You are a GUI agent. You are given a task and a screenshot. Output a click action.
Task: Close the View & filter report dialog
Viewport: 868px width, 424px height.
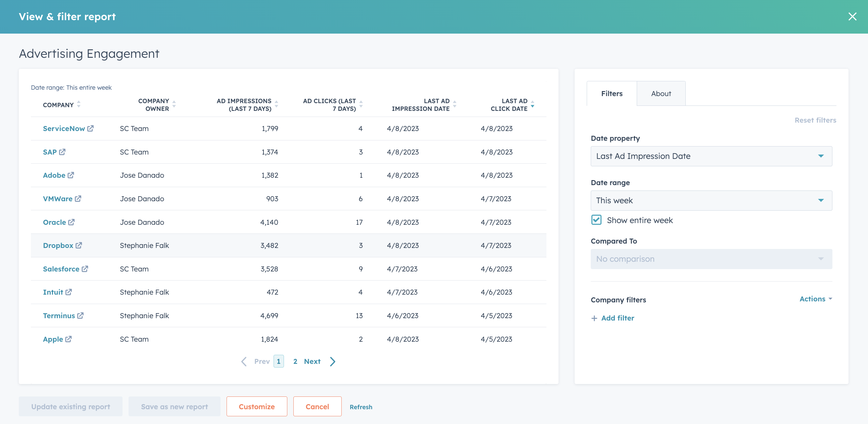[x=852, y=16]
